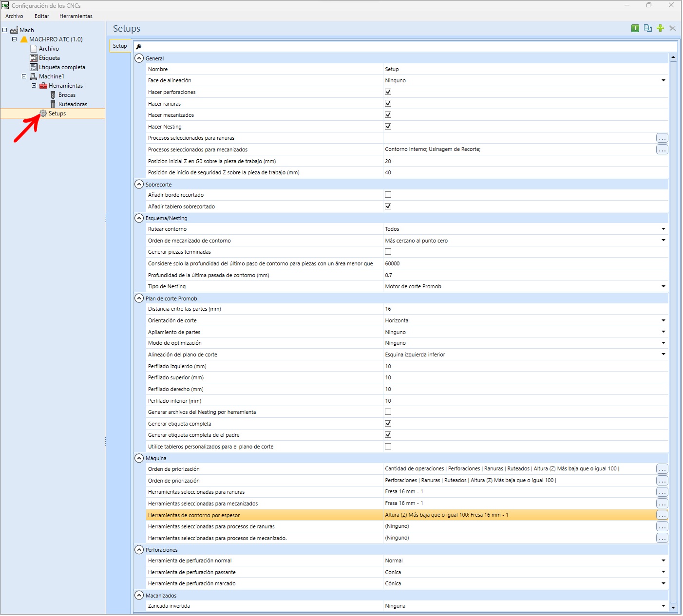Click the Setups gear icon in tree
Image resolution: width=683 pixels, height=616 pixels.
click(x=43, y=113)
